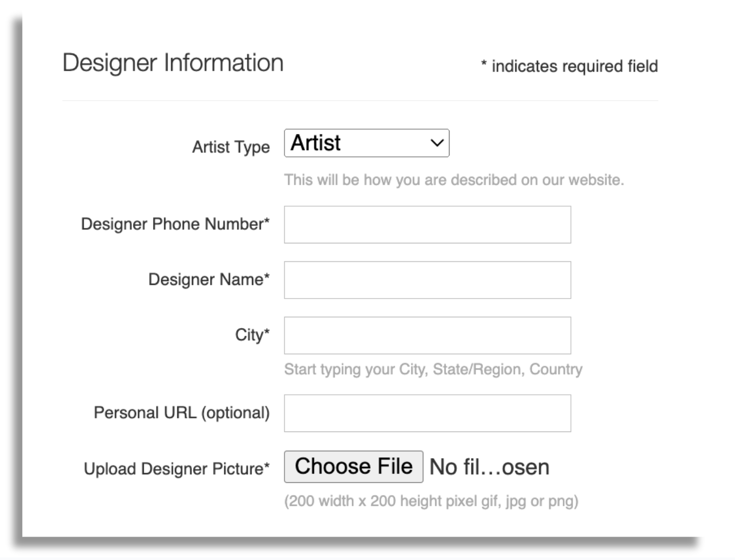The height and width of the screenshot is (560, 735).
Task: Focus the Designer Phone Number field
Action: pyautogui.click(x=427, y=225)
